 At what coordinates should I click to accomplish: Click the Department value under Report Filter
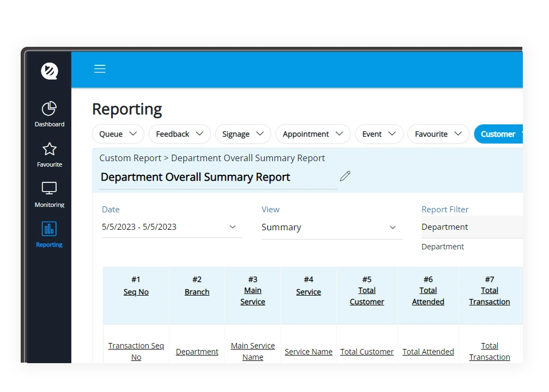443,246
